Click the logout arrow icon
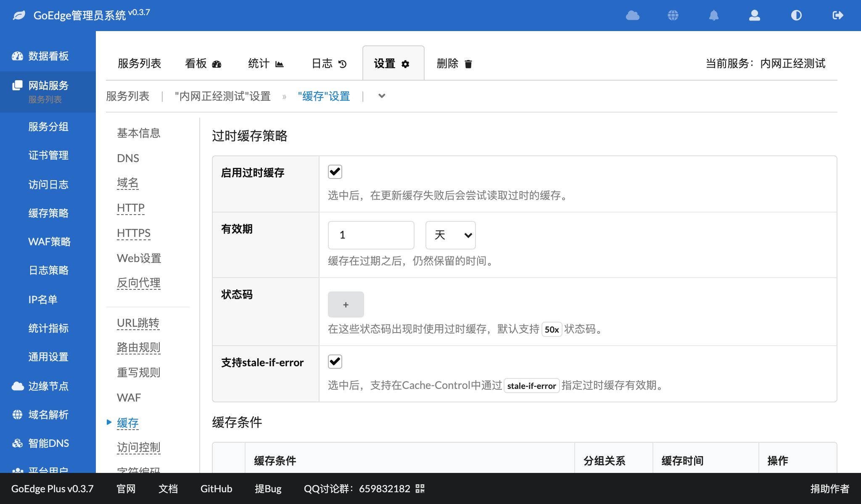 click(838, 16)
